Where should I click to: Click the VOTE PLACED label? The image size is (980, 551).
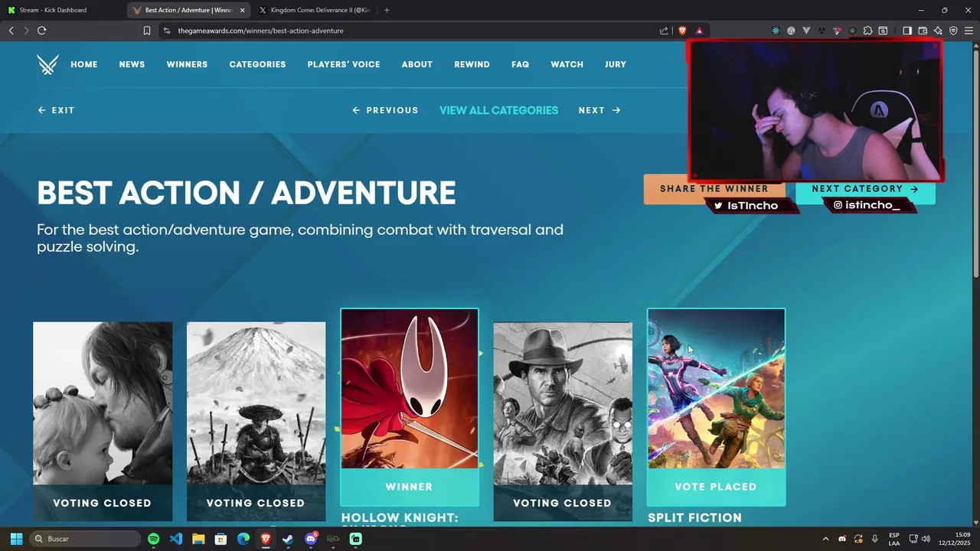click(x=716, y=487)
